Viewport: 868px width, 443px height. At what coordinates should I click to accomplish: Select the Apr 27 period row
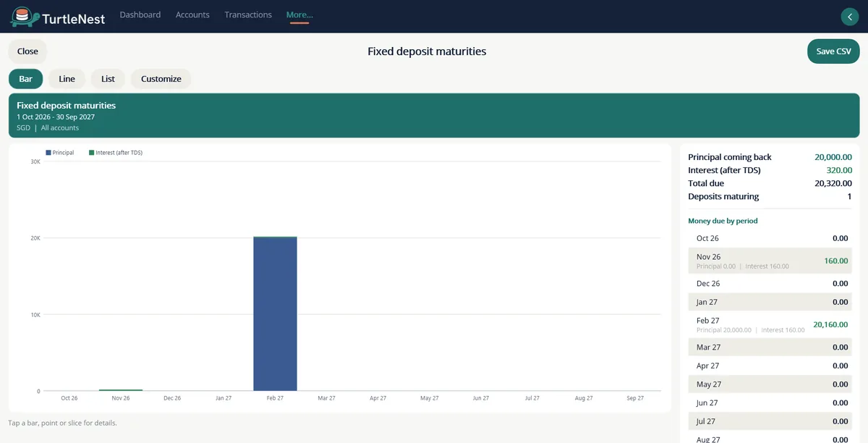(x=770, y=366)
